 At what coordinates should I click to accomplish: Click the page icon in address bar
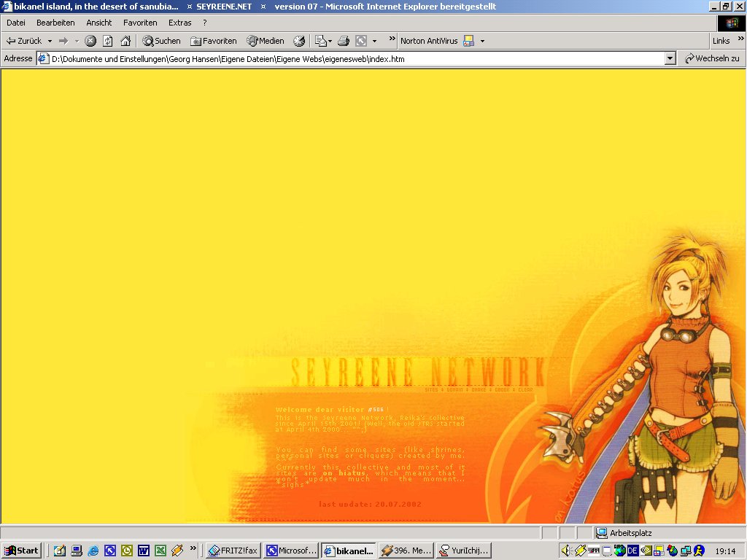(x=43, y=58)
